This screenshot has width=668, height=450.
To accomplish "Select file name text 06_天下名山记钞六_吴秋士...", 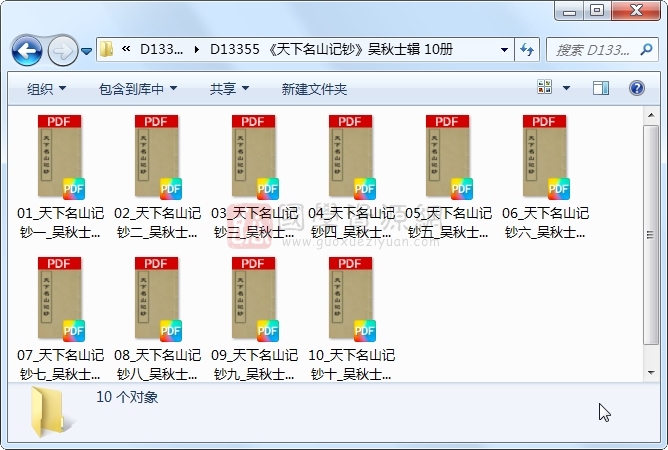I will point(546,222).
